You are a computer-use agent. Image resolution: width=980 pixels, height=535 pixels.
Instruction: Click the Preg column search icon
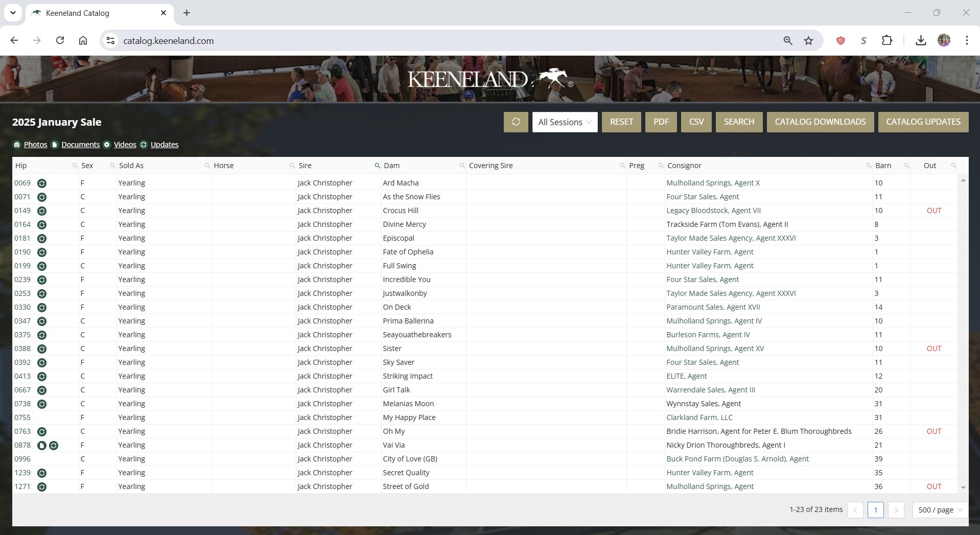point(661,166)
